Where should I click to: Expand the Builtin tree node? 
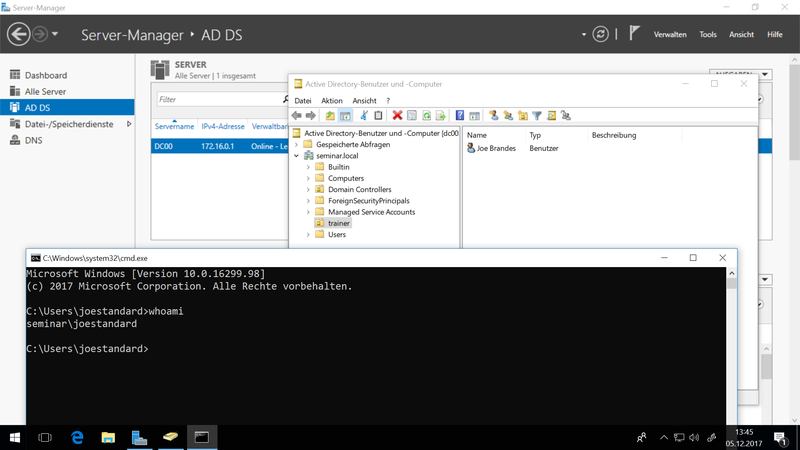pos(308,167)
